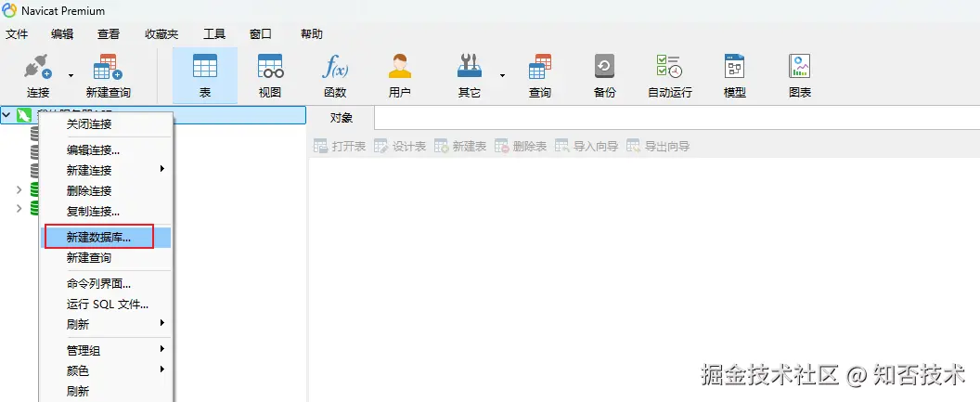Viewport: 980px width, 402px height.
Task: Open the 新建连接 submenu
Action: click(x=106, y=170)
